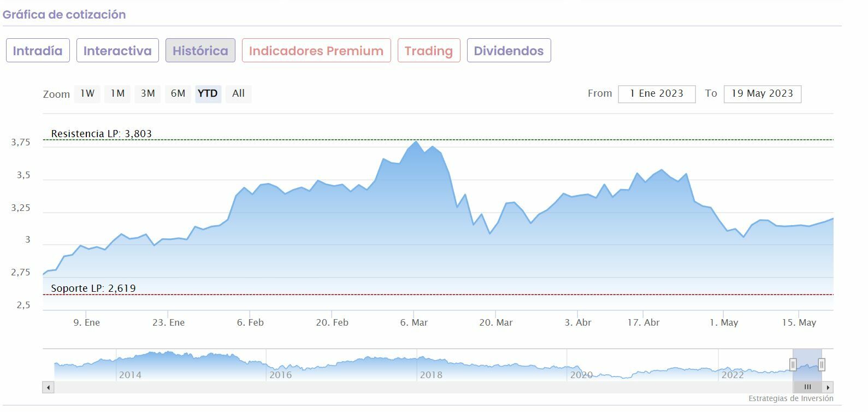868x412 pixels.
Task: Set zoom range to 1W
Action: [x=87, y=93]
